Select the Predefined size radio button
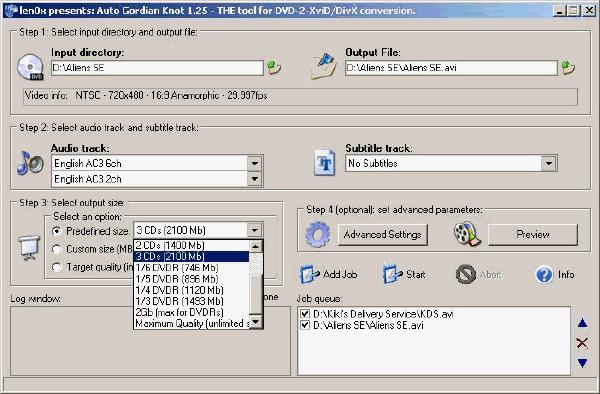The image size is (600, 394). click(x=57, y=231)
